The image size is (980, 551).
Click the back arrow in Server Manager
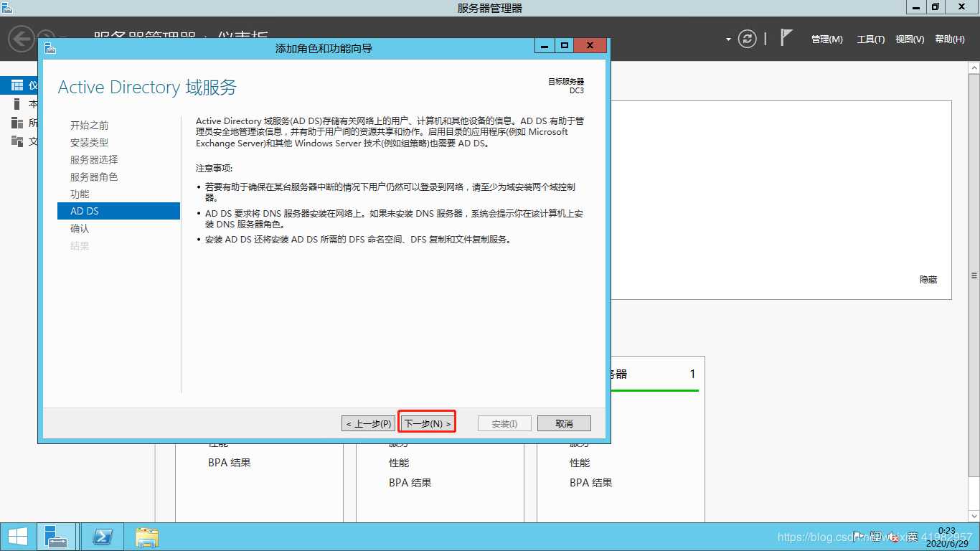(22, 38)
